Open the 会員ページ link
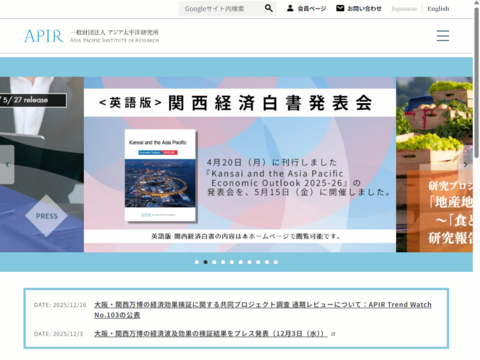480x360 pixels. (x=312, y=9)
